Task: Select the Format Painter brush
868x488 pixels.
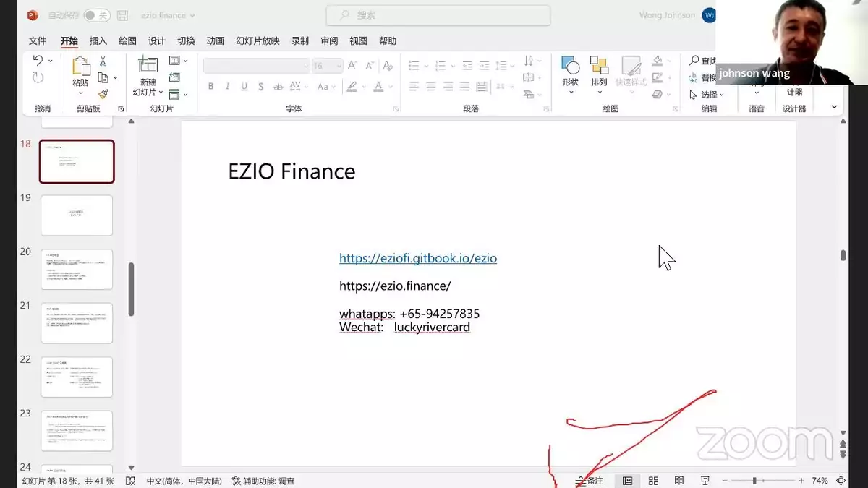Action: pos(103,94)
